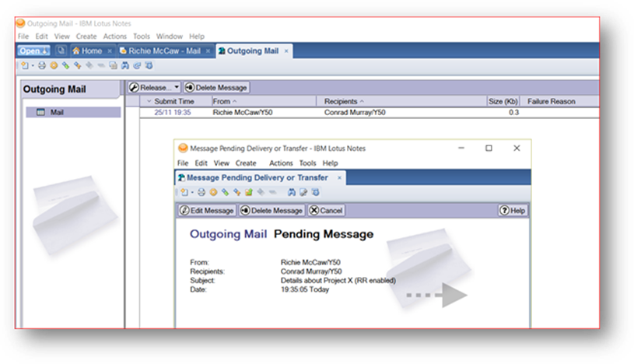The width and height of the screenshot is (634, 364).
Task: Click the Open button in the main window
Action: pyautogui.click(x=34, y=51)
